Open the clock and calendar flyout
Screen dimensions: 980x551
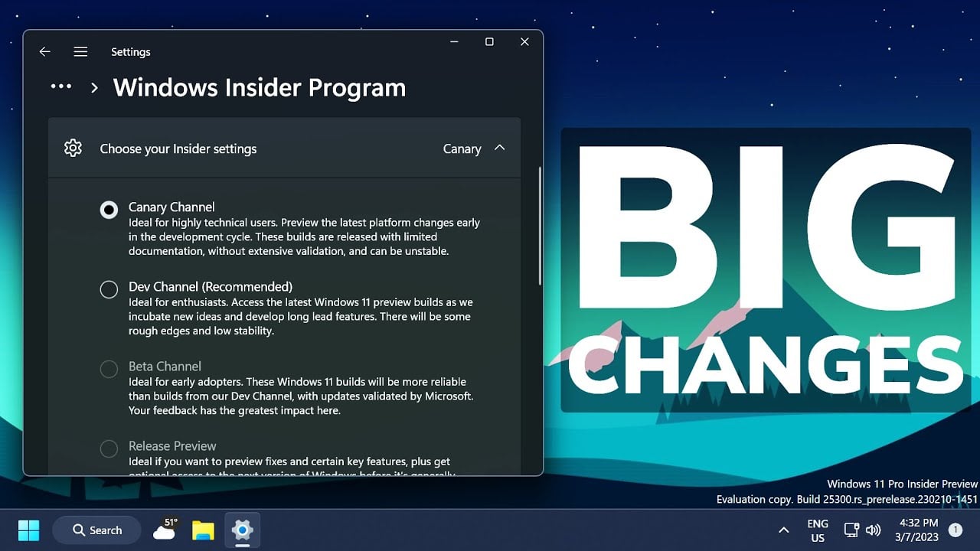click(916, 529)
